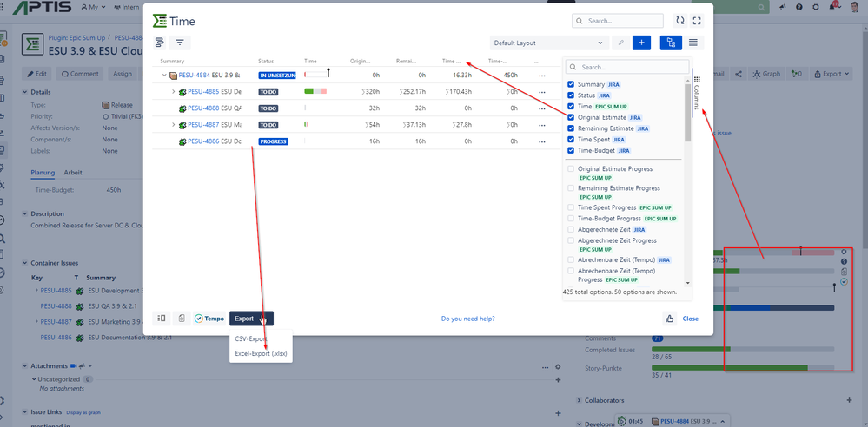The image size is (868, 427).
Task: Click the copy sheet icon in dialog footer
Action: 182,318
